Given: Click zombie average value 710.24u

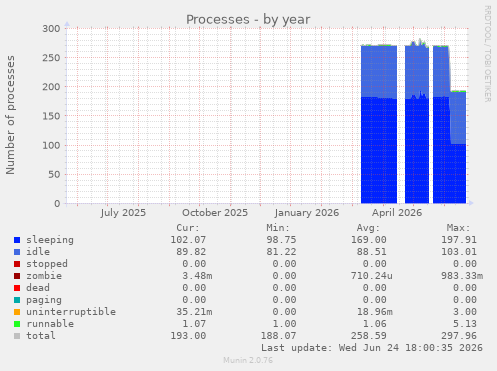Looking at the screenshot, I should 372,276.
